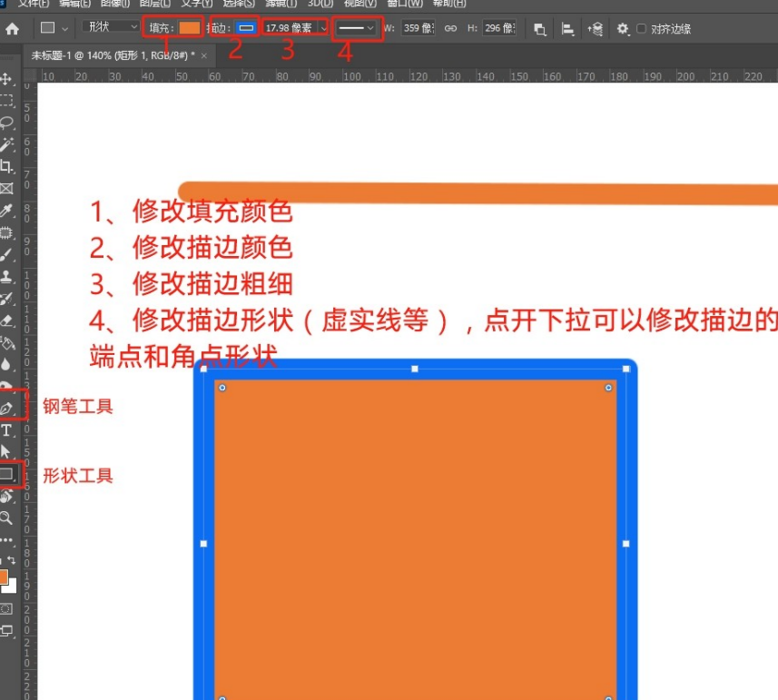
Task: Open the 文字(Y) menu
Action: pyautogui.click(x=196, y=4)
